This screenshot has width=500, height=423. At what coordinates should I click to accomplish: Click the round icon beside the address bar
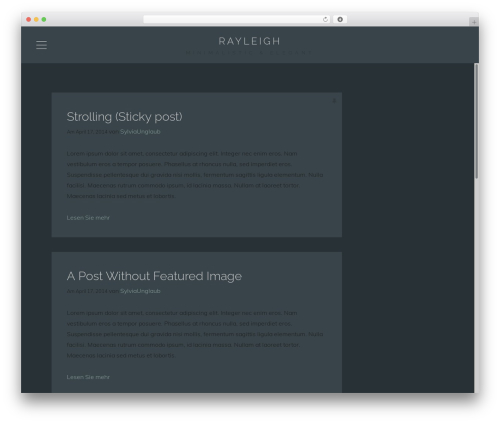click(x=340, y=19)
